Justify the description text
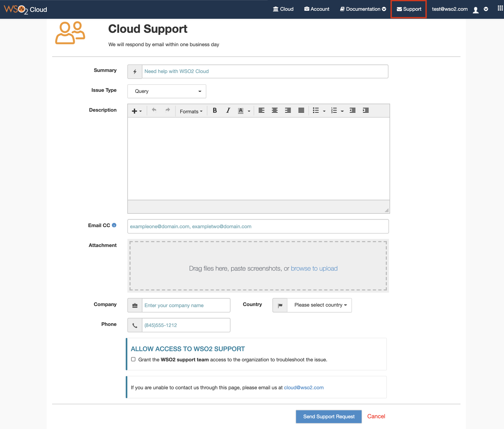 tap(301, 111)
